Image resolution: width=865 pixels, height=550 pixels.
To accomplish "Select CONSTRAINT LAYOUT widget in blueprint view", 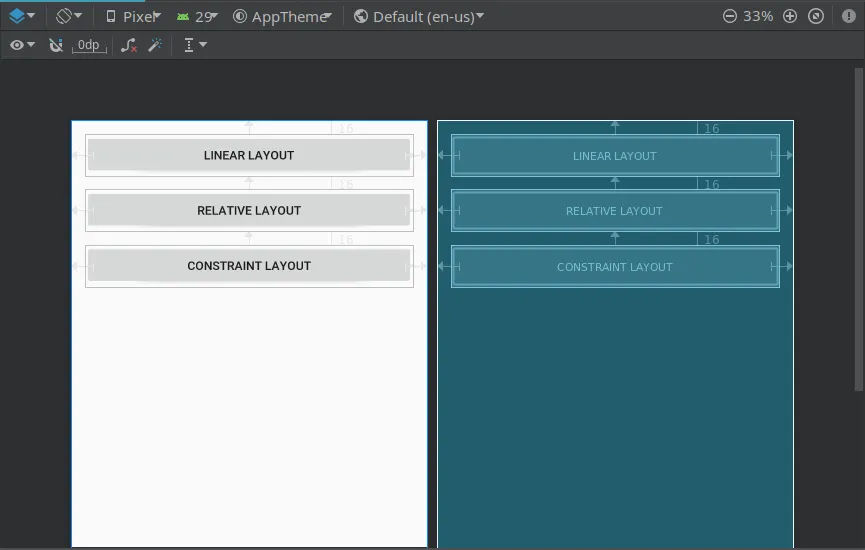I will [x=615, y=266].
